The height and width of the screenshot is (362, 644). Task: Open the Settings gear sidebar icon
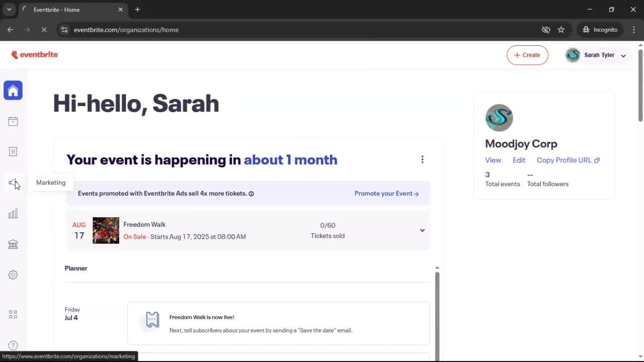[x=13, y=275]
